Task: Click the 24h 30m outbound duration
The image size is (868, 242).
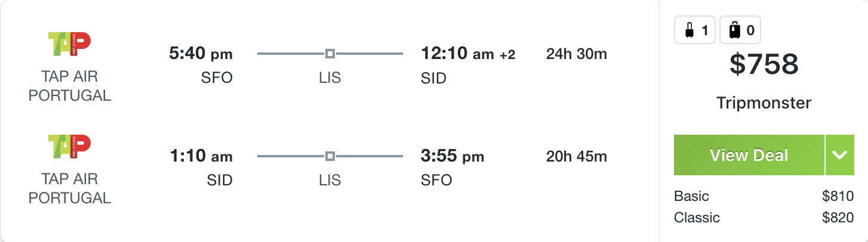Action: pyautogui.click(x=576, y=54)
